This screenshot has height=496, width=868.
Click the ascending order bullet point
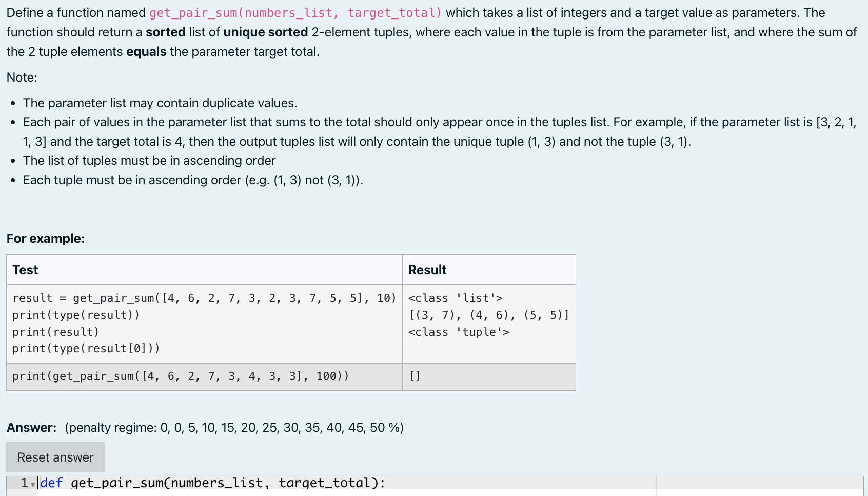149,160
